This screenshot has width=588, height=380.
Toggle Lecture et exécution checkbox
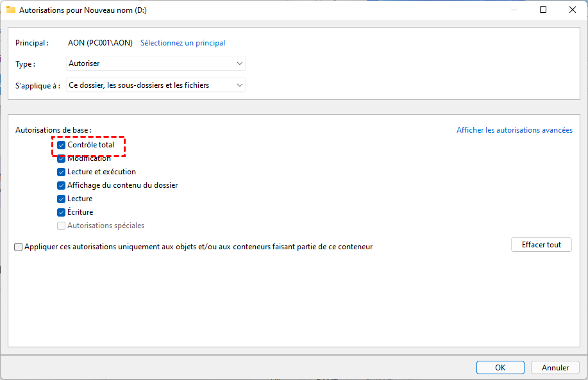click(x=61, y=172)
